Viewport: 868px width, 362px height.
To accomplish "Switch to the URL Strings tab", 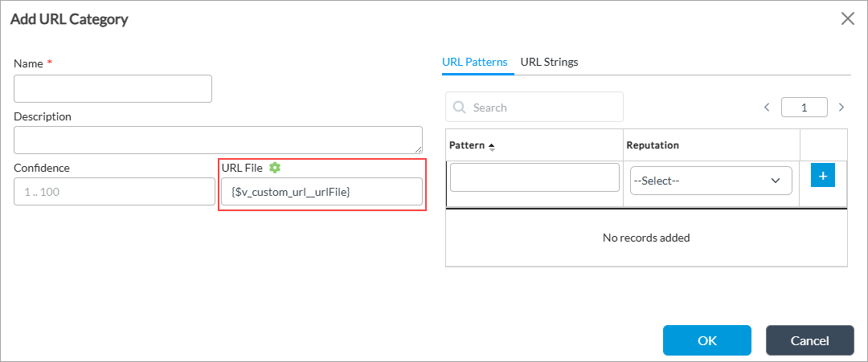I will [x=549, y=62].
